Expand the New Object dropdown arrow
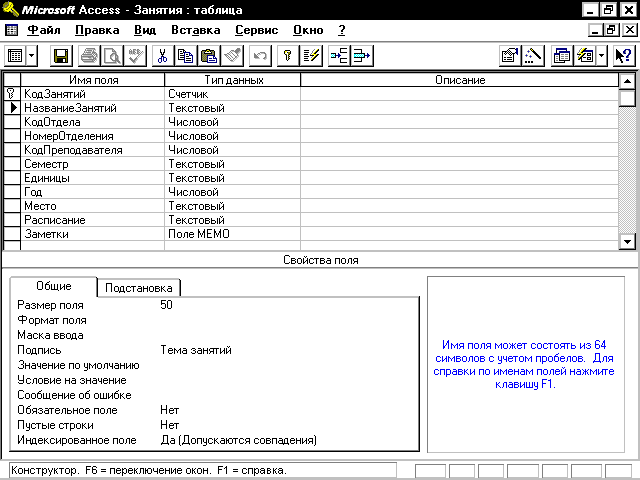 601,56
